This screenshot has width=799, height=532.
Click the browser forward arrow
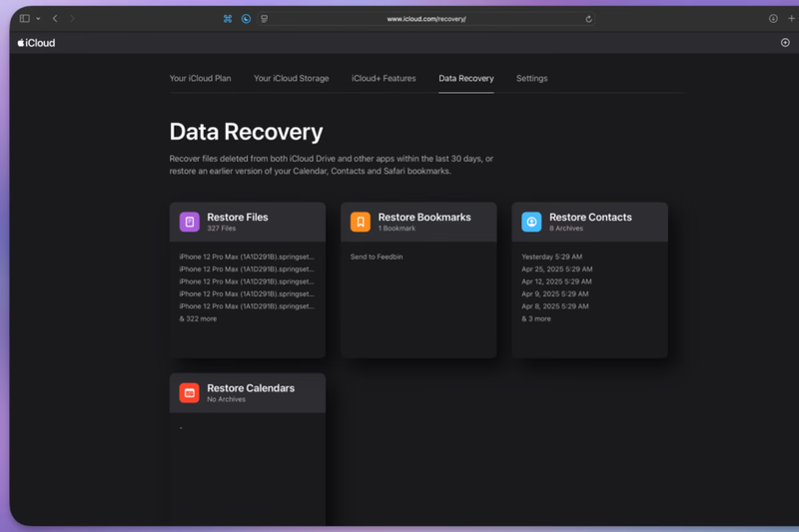[x=72, y=19]
